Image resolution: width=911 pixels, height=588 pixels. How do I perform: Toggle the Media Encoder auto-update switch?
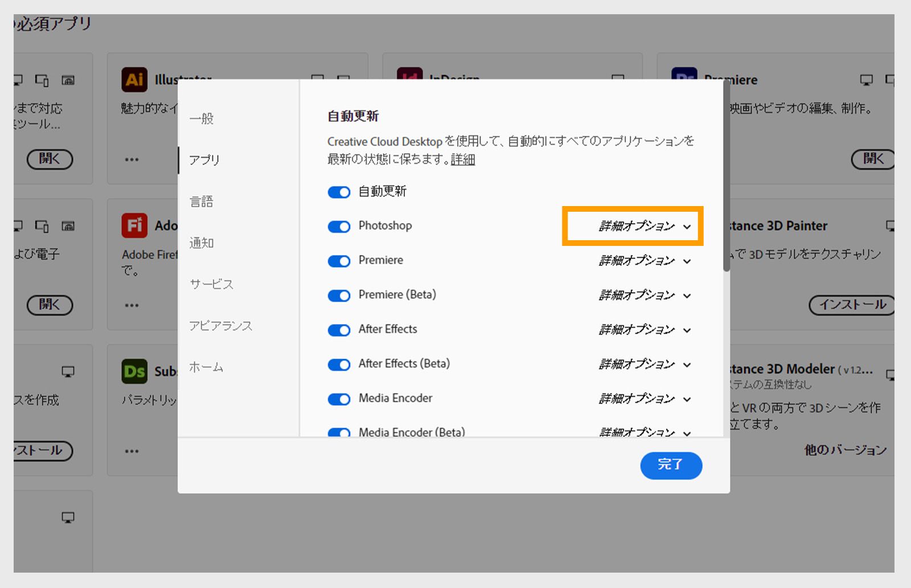tap(339, 399)
